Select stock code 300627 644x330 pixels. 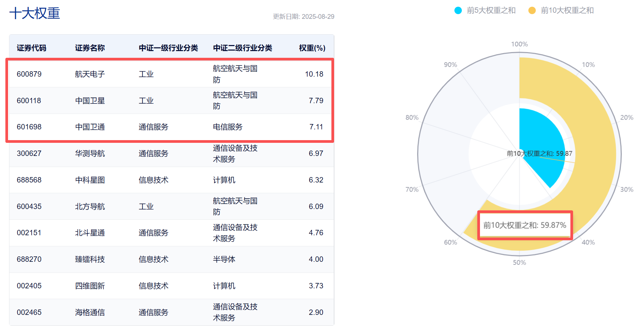click(x=29, y=153)
